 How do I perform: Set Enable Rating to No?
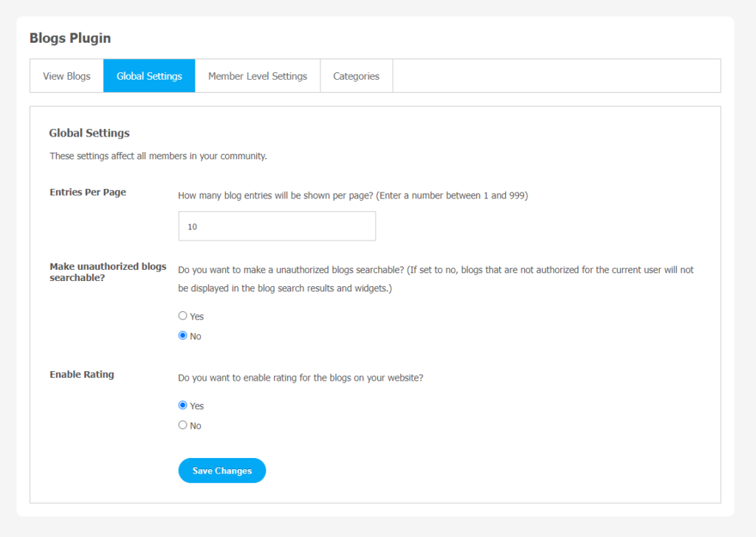tap(183, 426)
